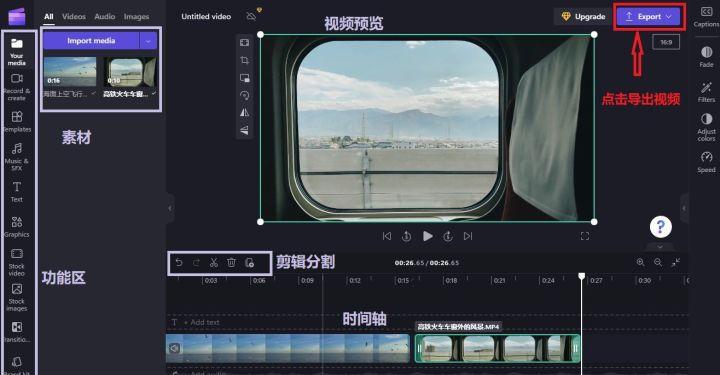Click the Duplicate clip icon
This screenshot has height=375, width=720.
[x=249, y=263]
